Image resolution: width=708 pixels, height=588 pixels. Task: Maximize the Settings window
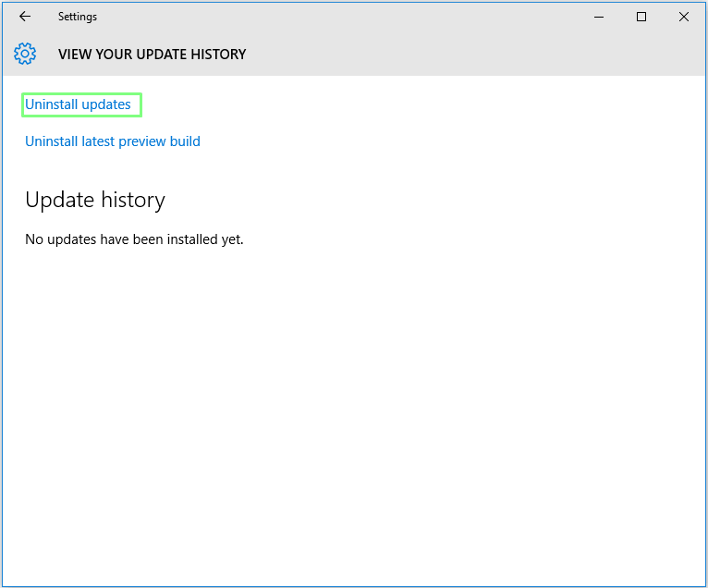click(x=641, y=17)
